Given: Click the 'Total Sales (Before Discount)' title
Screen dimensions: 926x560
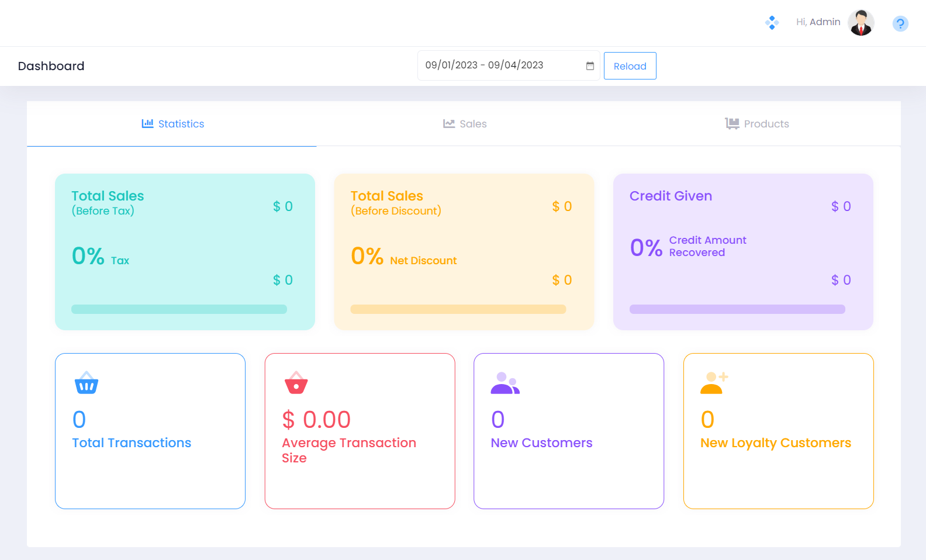Looking at the screenshot, I should (396, 203).
